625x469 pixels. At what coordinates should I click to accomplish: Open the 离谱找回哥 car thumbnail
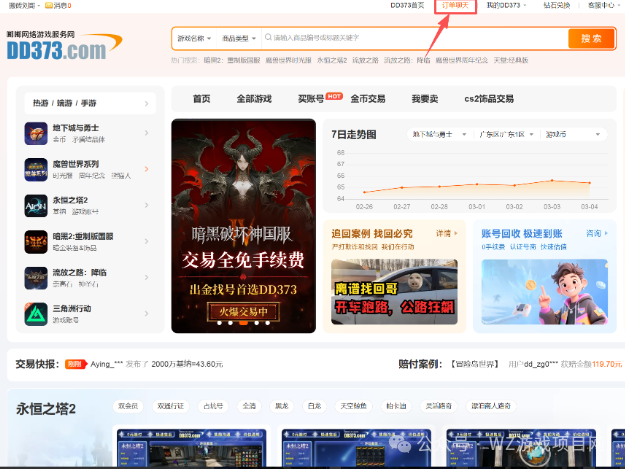click(x=394, y=292)
